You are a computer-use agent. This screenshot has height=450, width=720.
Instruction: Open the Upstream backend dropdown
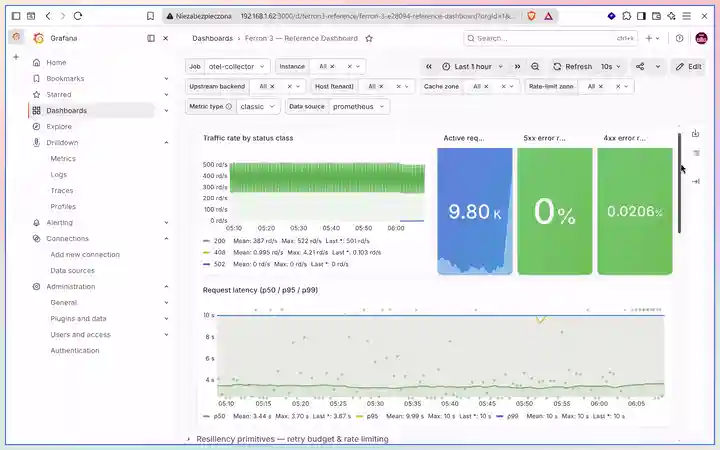(298, 86)
